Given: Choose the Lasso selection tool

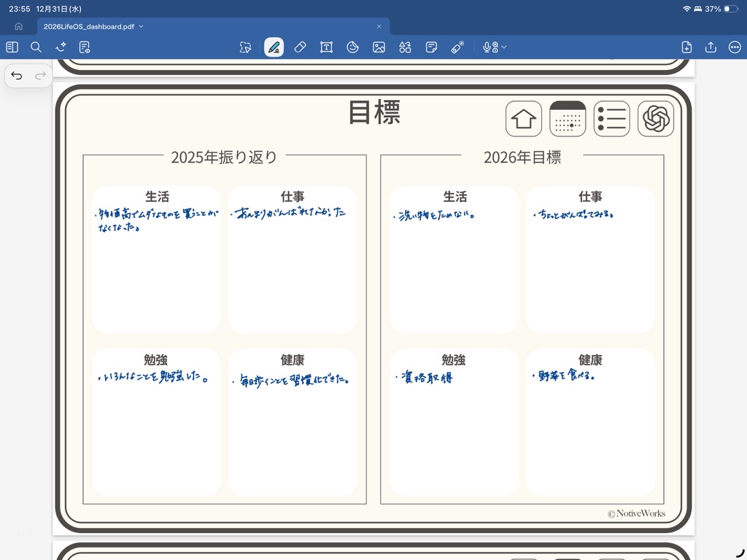Looking at the screenshot, I should [245, 47].
